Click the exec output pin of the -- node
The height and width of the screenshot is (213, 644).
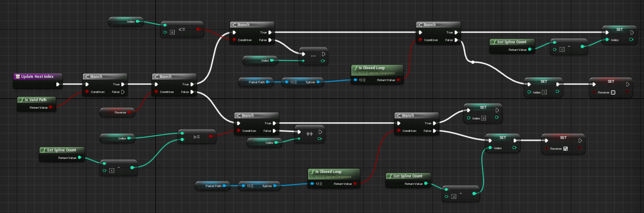pyautogui.click(x=323, y=54)
